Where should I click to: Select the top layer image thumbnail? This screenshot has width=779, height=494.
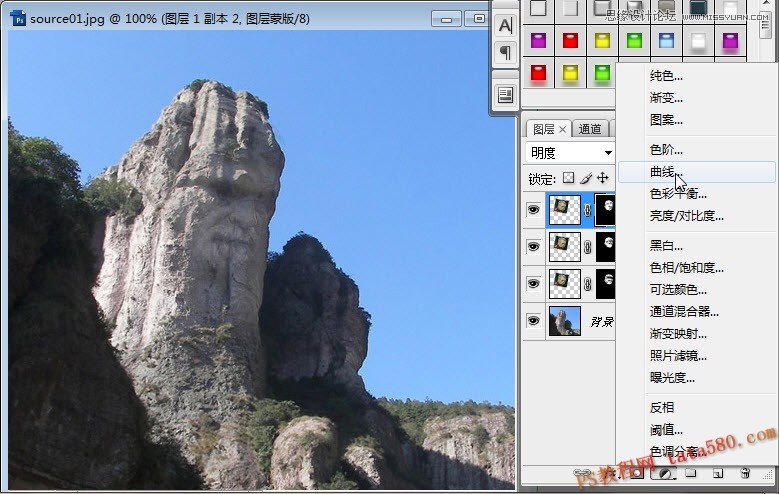564,210
